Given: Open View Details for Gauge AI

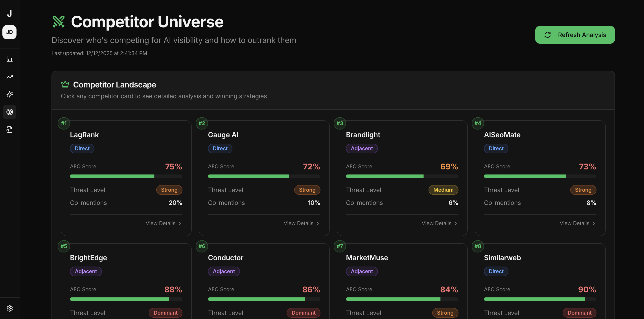Looking at the screenshot, I should tap(302, 223).
